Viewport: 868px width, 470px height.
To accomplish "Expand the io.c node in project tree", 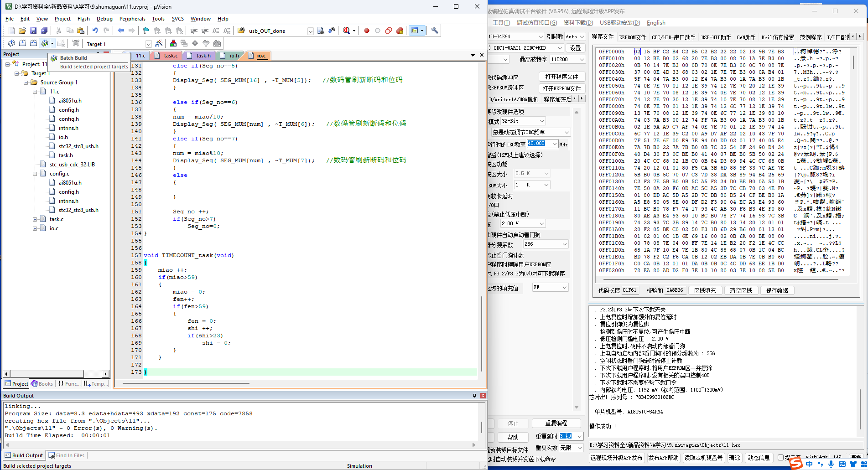I will (x=35, y=228).
